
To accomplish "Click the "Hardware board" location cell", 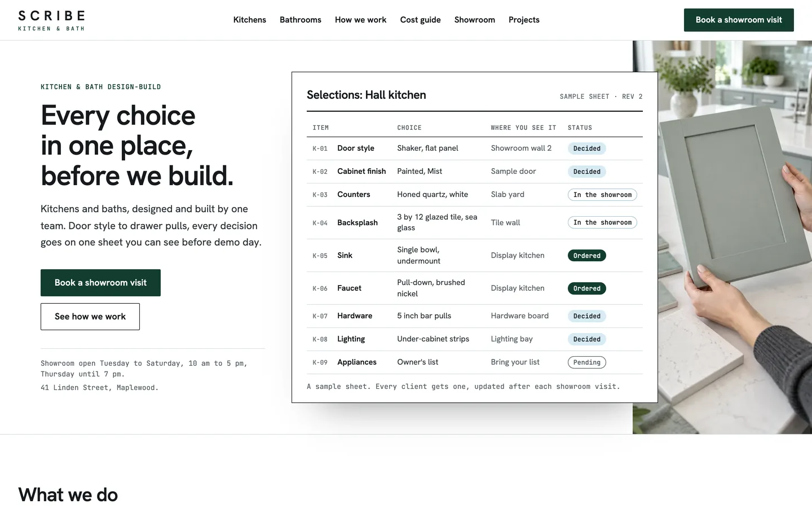I will 519,316.
